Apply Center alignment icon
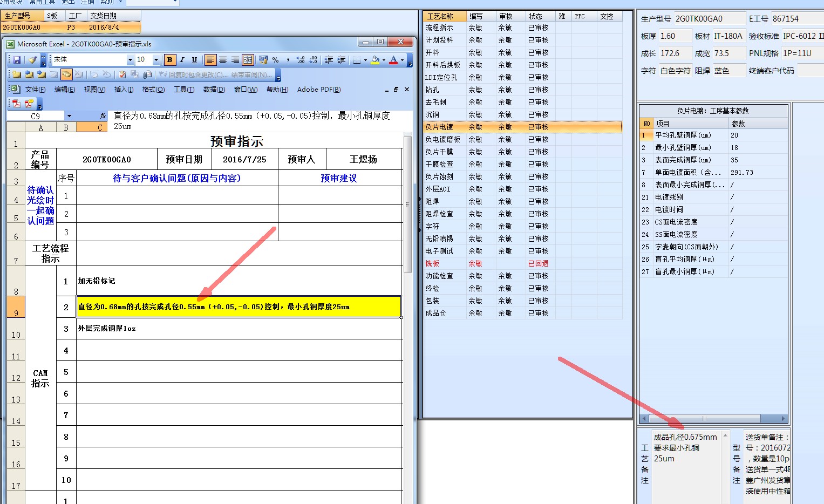824x504 pixels. coord(222,60)
